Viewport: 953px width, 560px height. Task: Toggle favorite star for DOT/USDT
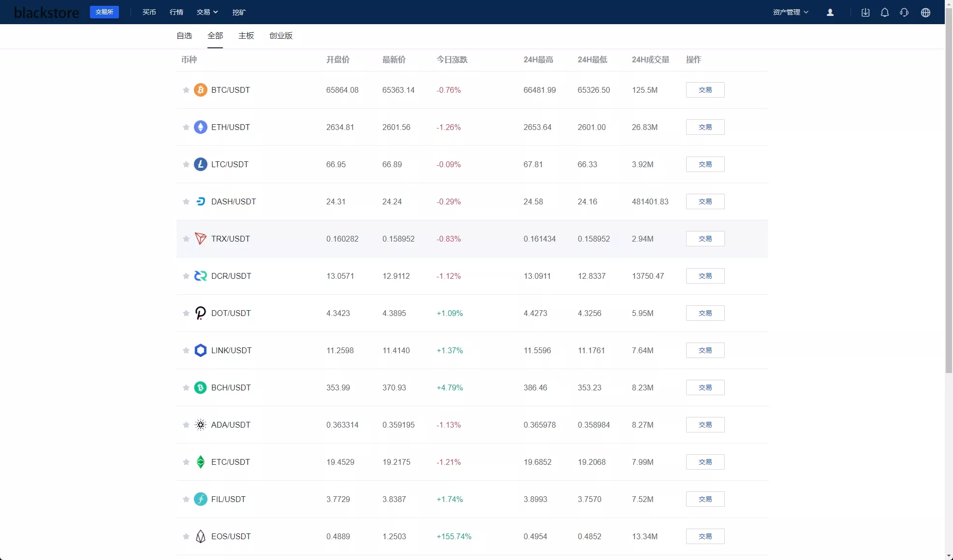point(186,313)
